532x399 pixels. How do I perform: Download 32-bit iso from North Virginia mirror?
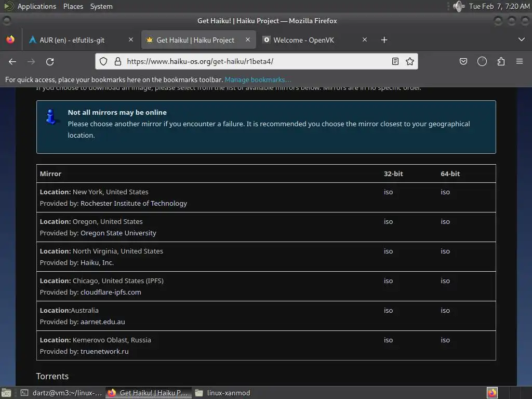point(388,251)
